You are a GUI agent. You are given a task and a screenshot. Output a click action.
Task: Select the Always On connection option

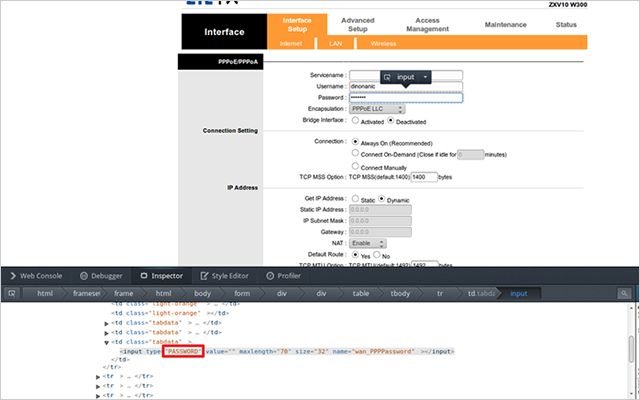pyautogui.click(x=355, y=141)
